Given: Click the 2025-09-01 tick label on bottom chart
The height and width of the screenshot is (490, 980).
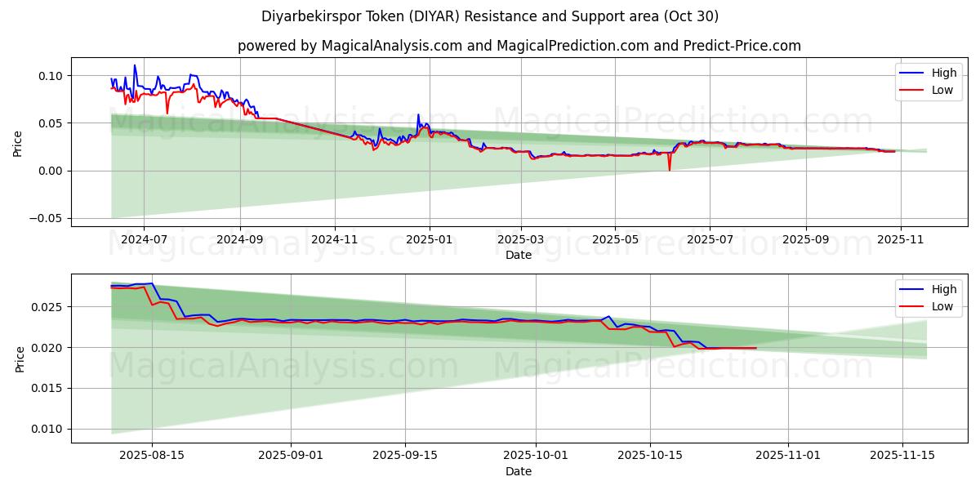Looking at the screenshot, I should [290, 457].
